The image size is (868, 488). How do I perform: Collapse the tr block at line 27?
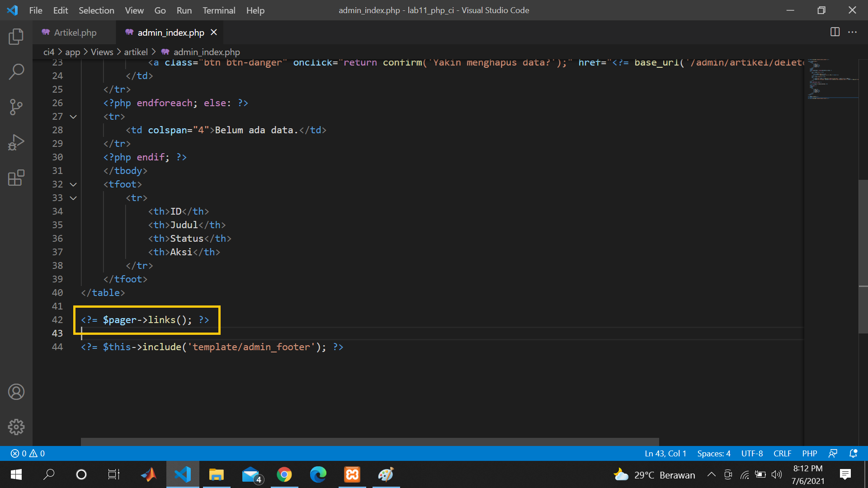point(73,117)
